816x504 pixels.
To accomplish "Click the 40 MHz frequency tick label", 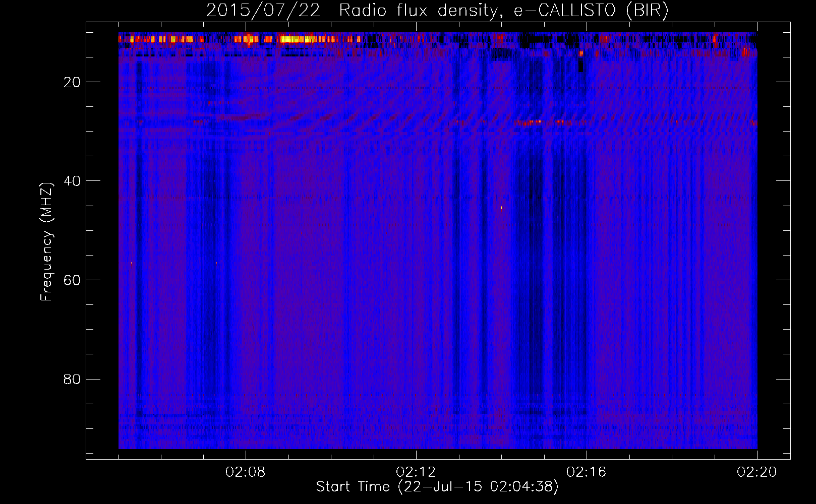I will coord(72,181).
